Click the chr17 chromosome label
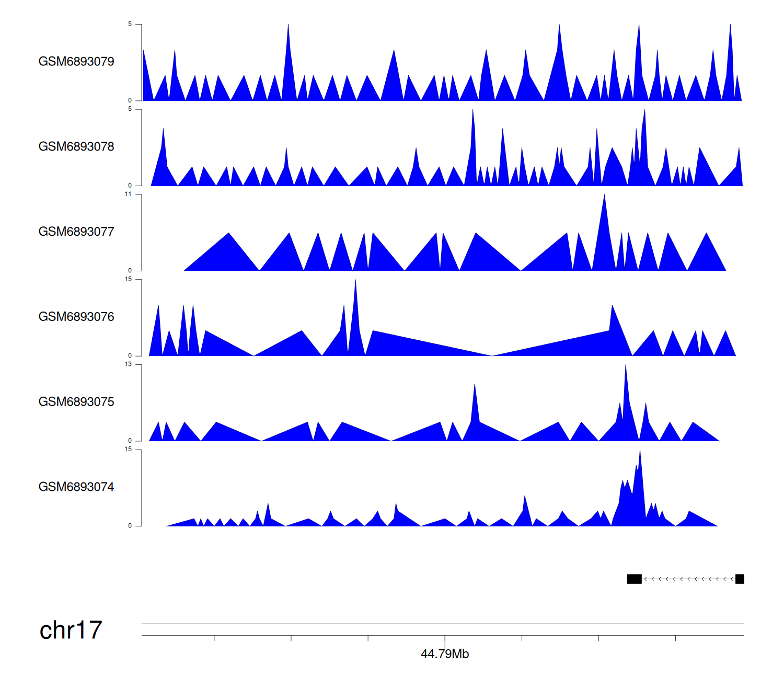 (x=71, y=630)
